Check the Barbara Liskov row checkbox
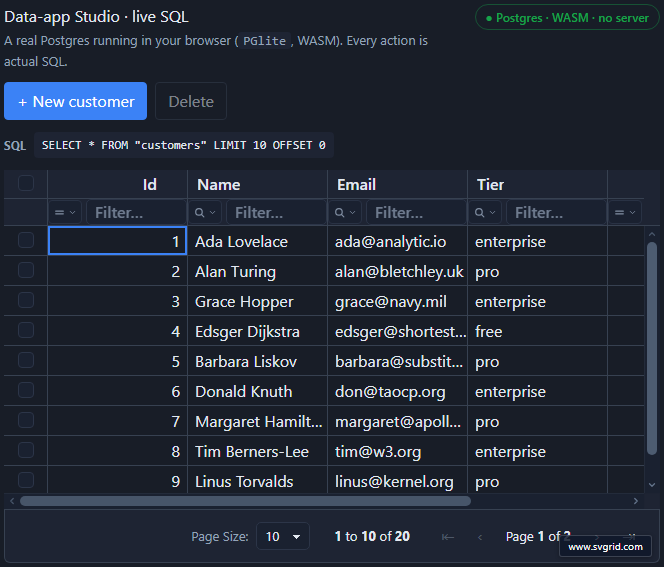The height and width of the screenshot is (567, 664). [26, 360]
